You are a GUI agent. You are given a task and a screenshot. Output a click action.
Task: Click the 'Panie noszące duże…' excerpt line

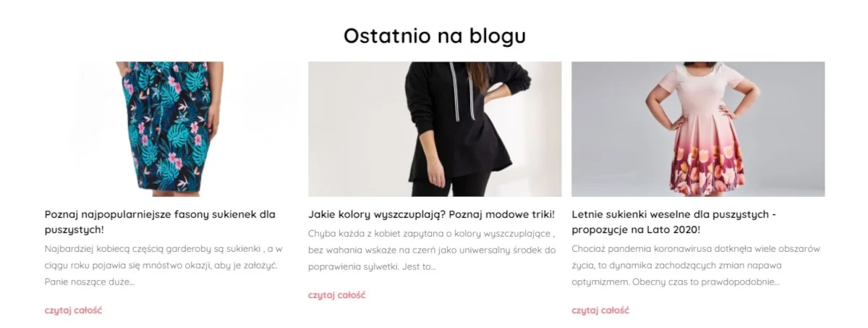click(90, 282)
